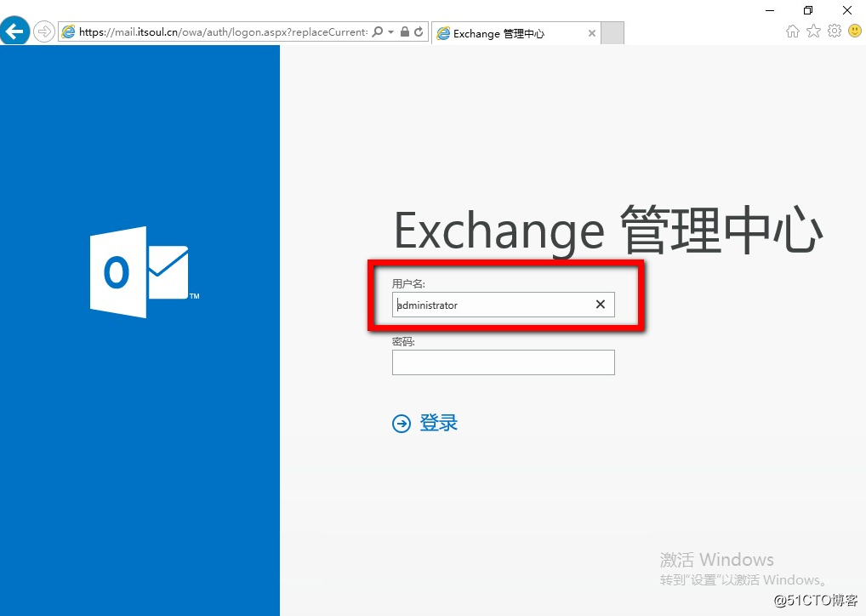Viewport: 866px width, 616px height.
Task: Click the smiley feedback icon
Action: coord(855,31)
